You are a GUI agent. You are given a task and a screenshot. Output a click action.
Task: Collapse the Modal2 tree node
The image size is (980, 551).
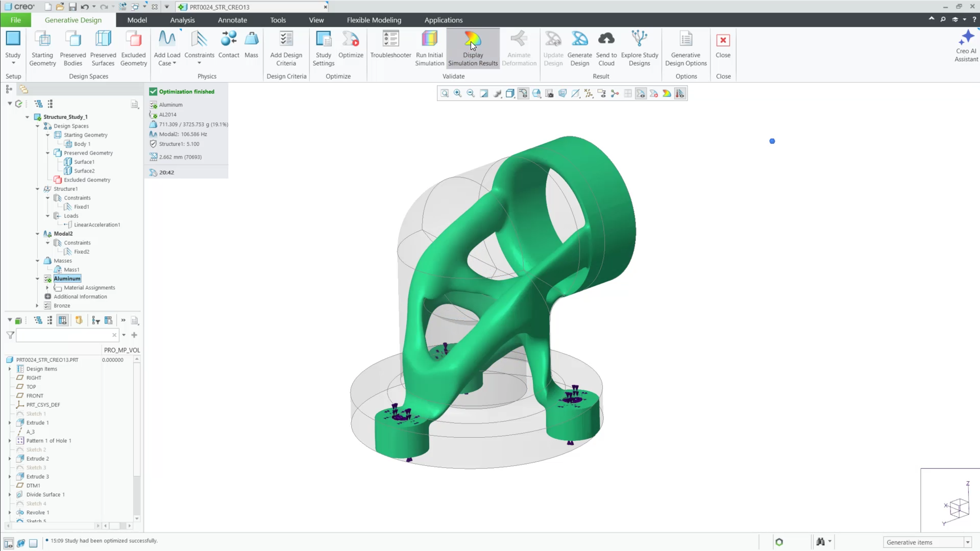37,234
